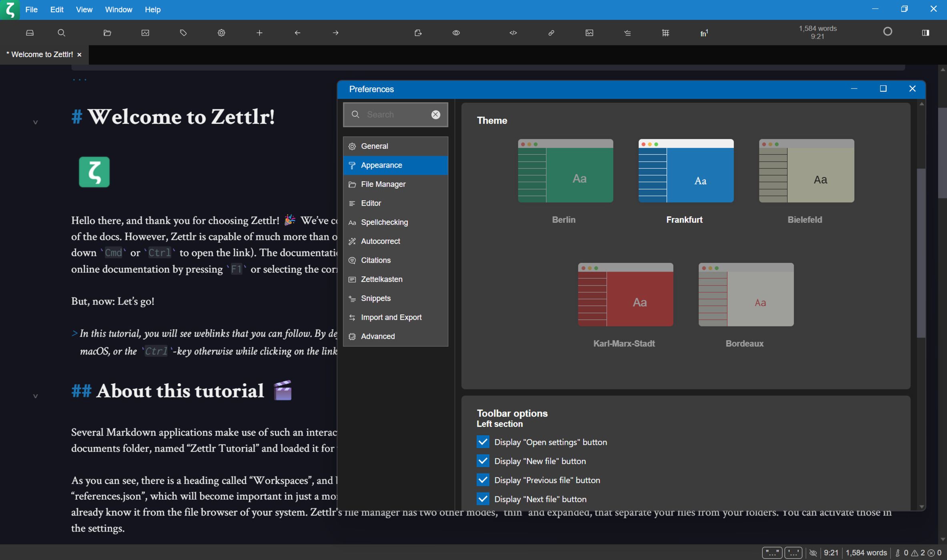The image size is (947, 560).
Task: Open the Window menu
Action: (x=118, y=10)
